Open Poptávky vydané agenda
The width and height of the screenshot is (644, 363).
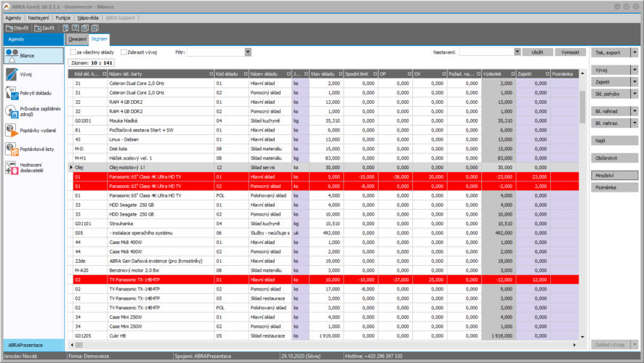pos(33,131)
